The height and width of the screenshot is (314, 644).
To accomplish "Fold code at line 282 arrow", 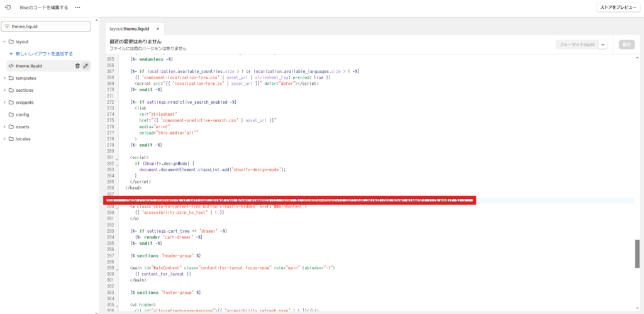I will point(116,164).
